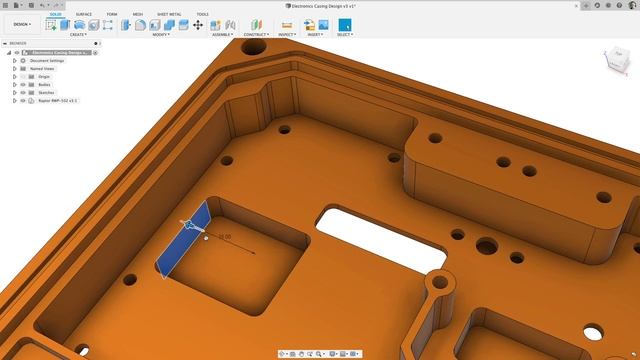Collapse the BROWSER panel

(4, 43)
